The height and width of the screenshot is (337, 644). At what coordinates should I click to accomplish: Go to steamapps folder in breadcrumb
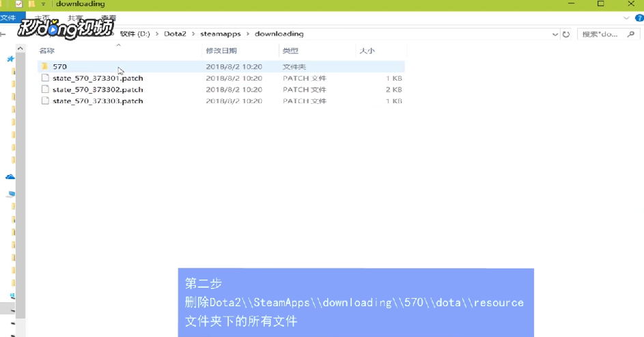[221, 33]
